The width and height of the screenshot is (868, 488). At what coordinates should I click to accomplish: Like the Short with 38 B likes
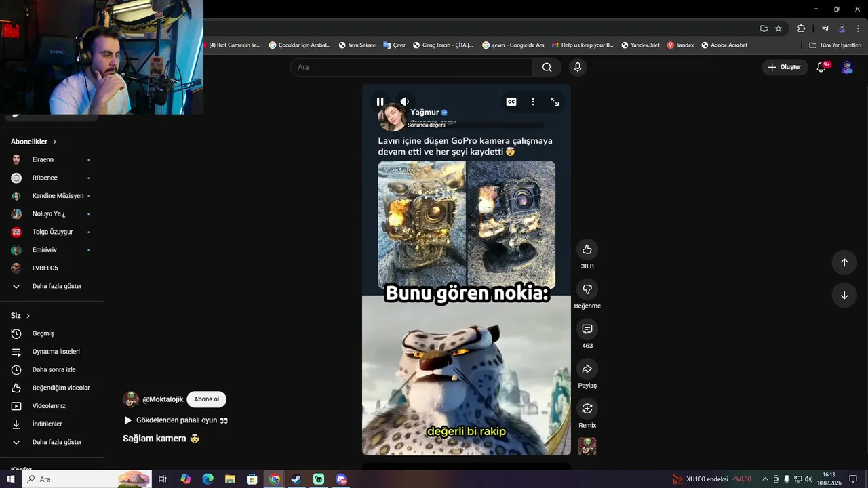587,249
